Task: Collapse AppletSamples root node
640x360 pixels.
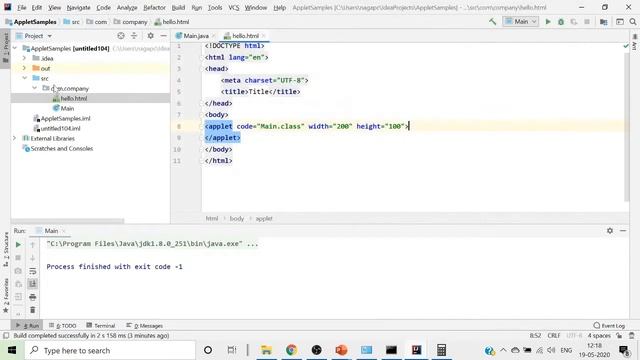Action: pos(15,48)
